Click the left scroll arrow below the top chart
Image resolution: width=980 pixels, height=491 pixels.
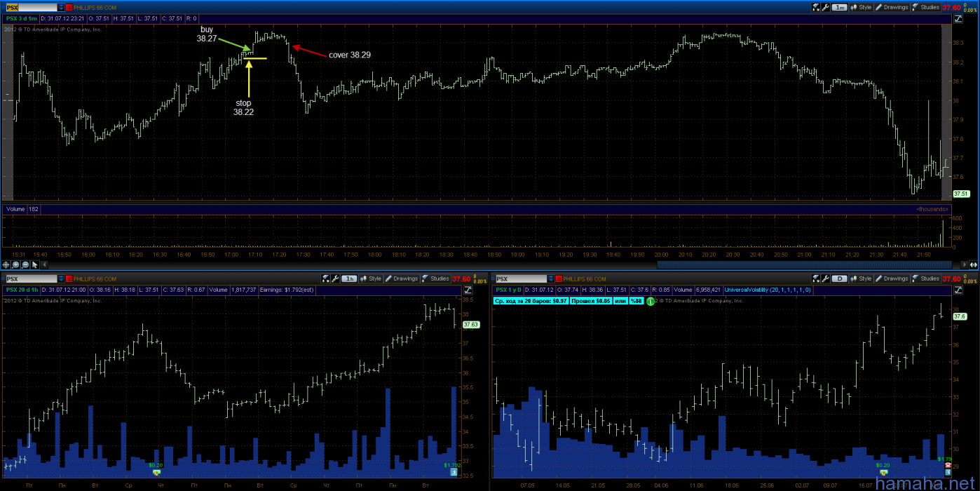pyautogui.click(x=44, y=265)
